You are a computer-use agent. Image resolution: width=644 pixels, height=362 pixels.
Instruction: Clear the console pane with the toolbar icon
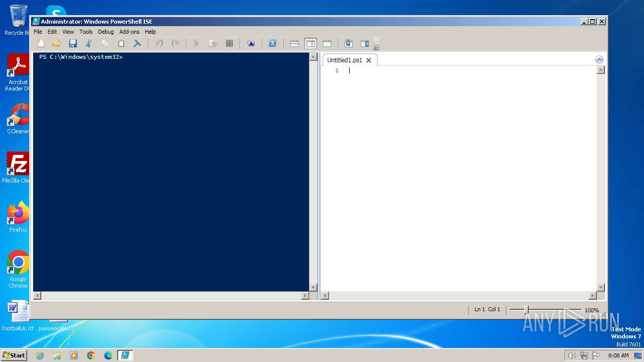[x=137, y=44]
